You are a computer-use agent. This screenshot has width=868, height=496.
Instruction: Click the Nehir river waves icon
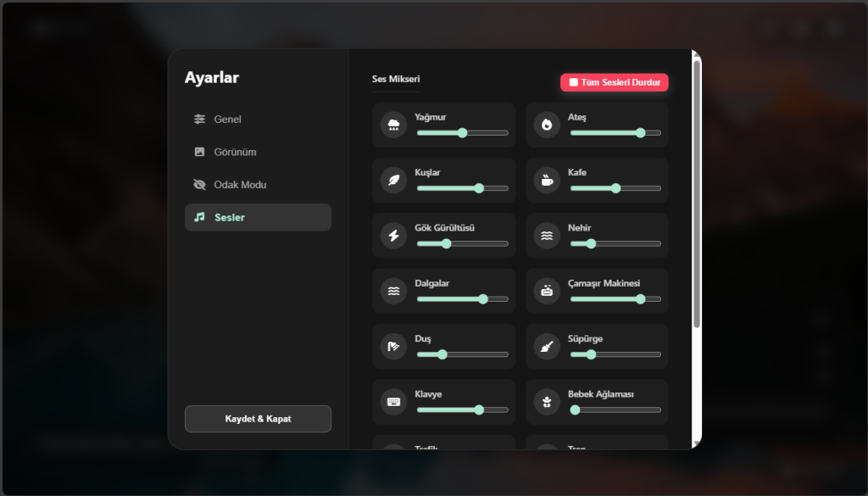click(x=547, y=236)
